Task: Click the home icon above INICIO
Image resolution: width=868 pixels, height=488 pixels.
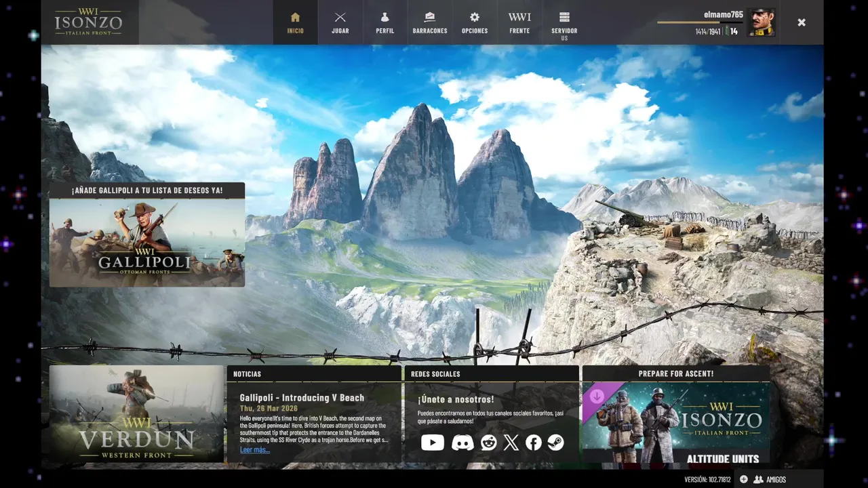Action: pyautogui.click(x=295, y=17)
